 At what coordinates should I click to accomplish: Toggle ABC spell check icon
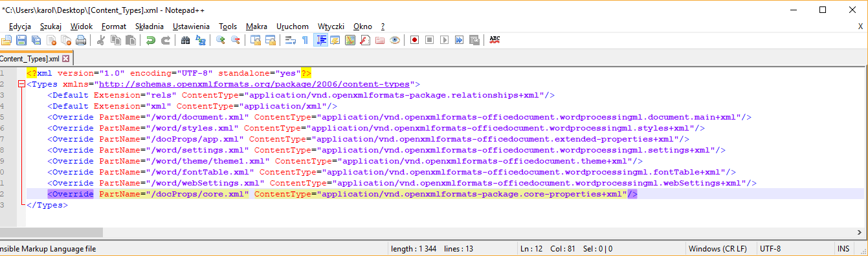click(495, 40)
